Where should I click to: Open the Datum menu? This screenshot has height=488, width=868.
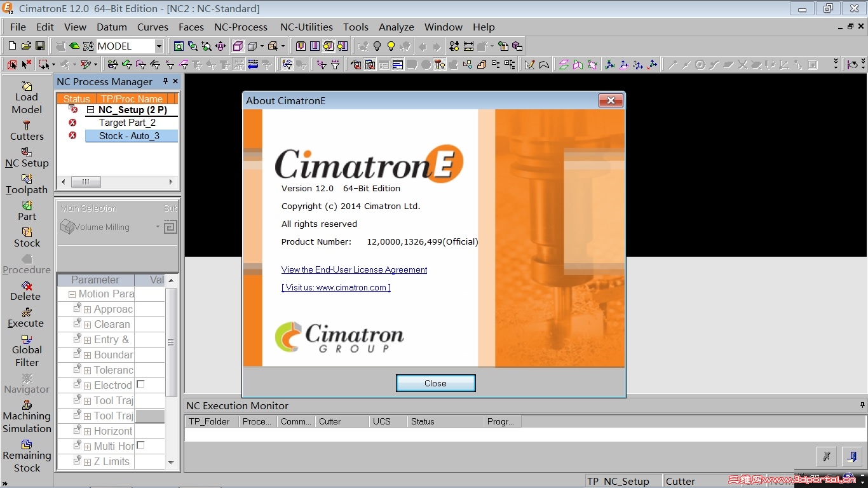tap(112, 27)
